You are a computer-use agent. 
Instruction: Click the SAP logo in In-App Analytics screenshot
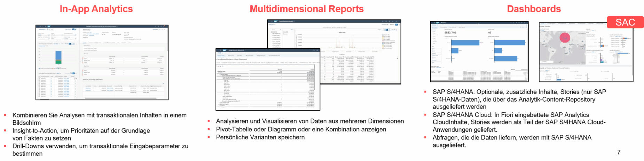click(x=49, y=26)
